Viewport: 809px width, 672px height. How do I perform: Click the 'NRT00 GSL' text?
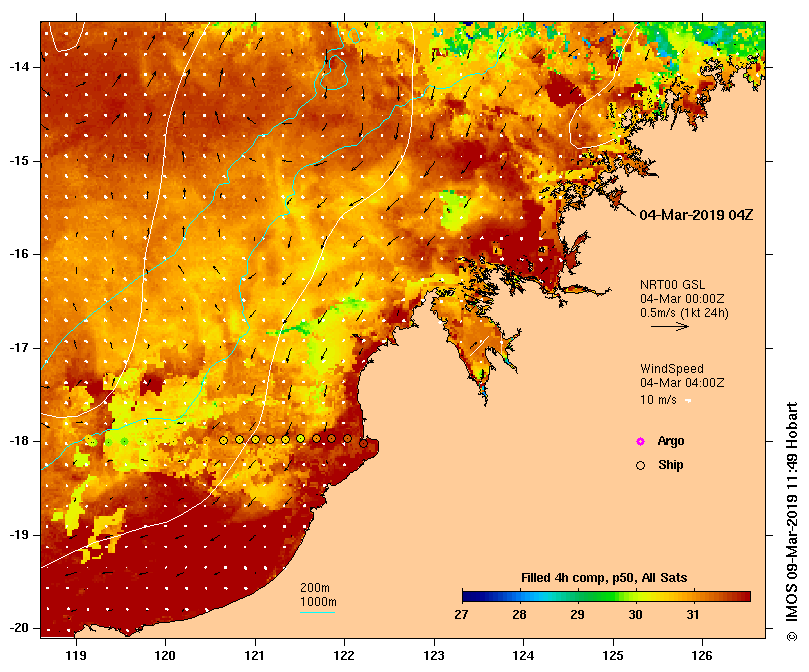pyautogui.click(x=672, y=285)
